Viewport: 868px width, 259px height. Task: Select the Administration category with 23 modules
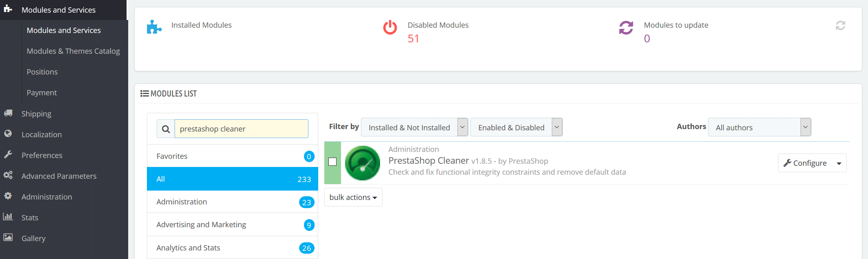[x=232, y=202]
